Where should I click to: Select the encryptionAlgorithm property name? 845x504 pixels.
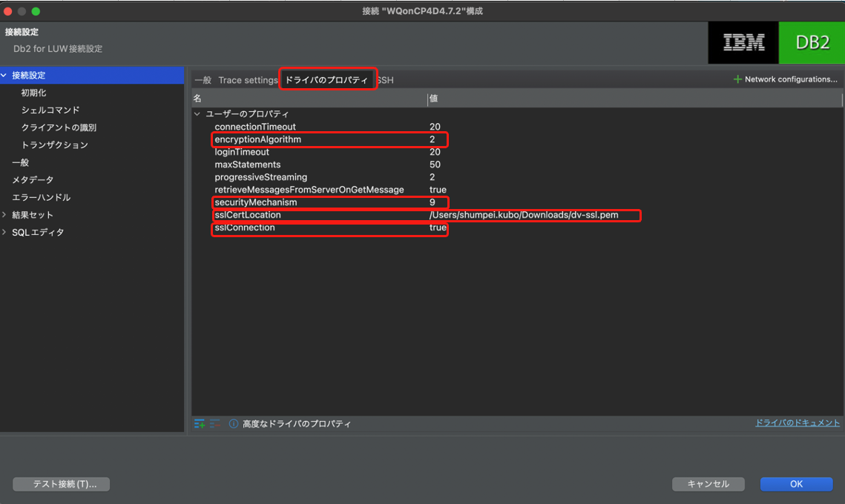click(x=257, y=139)
